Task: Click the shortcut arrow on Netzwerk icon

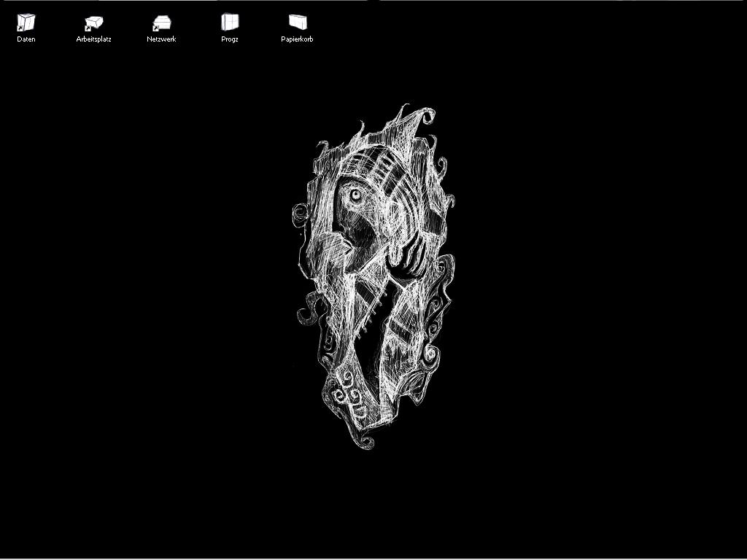Action: pos(155,28)
